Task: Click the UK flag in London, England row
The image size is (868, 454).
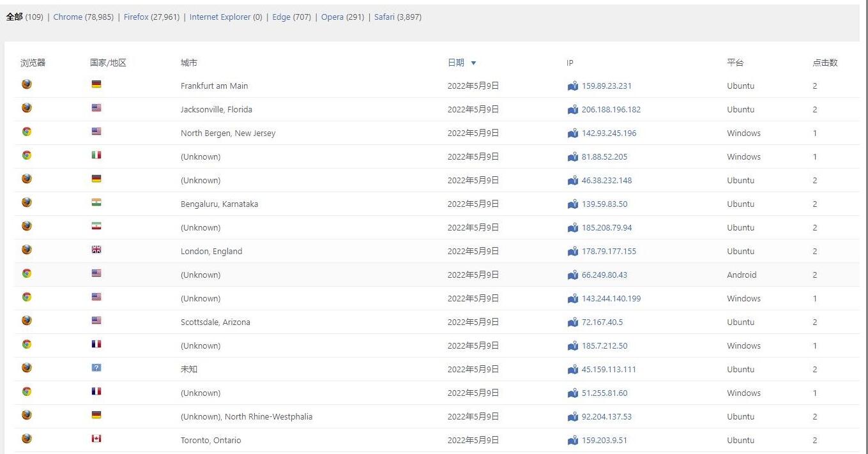Action: pyautogui.click(x=96, y=250)
